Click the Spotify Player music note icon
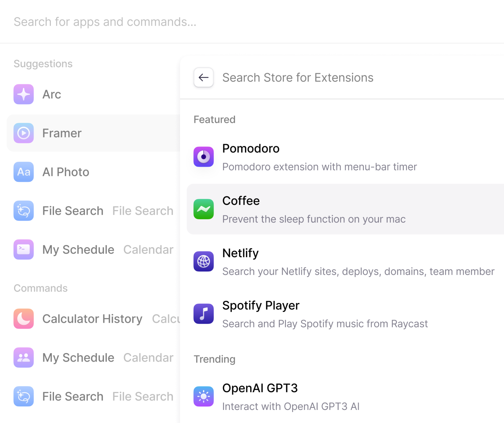504x423 pixels. click(x=204, y=314)
